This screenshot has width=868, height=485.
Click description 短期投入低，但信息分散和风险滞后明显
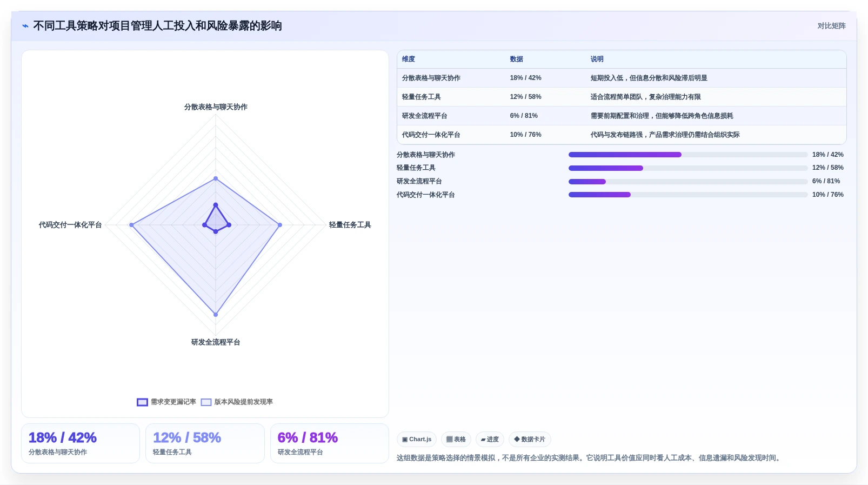pos(649,78)
